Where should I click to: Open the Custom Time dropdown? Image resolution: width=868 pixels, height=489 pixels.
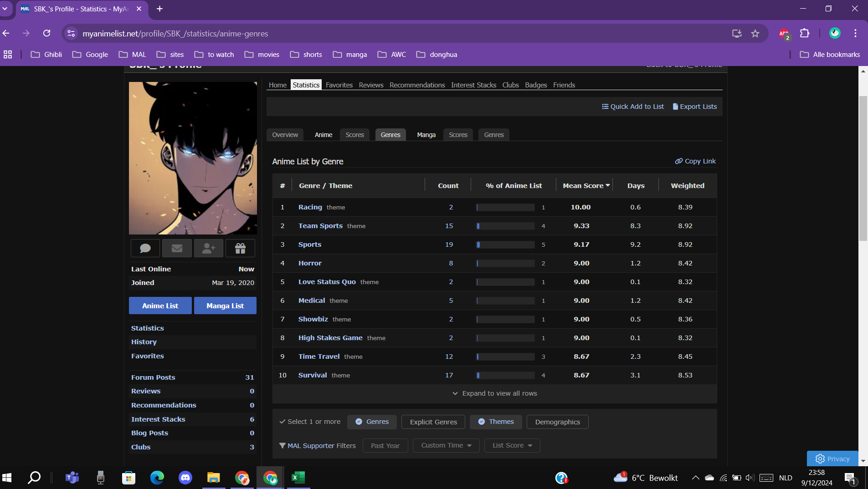point(446,445)
